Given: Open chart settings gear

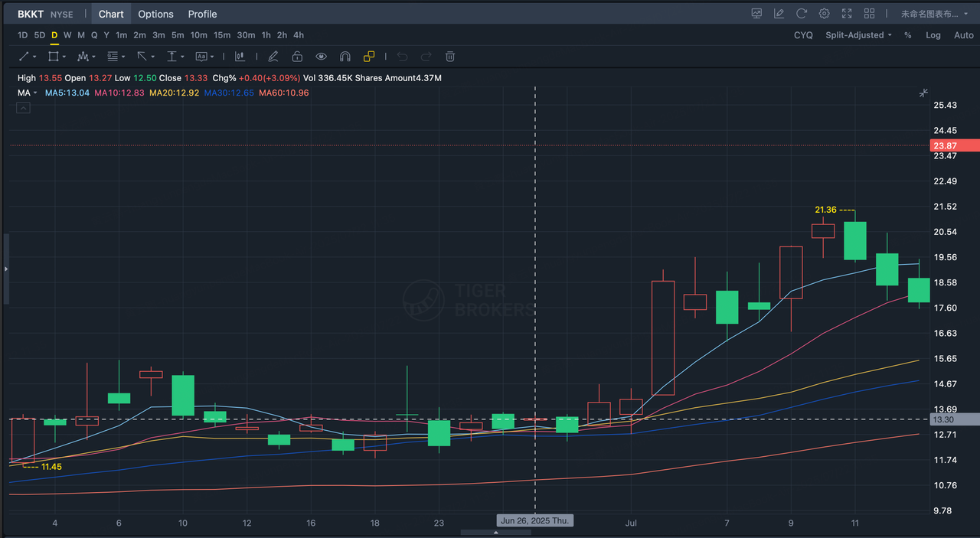Looking at the screenshot, I should tap(824, 13).
